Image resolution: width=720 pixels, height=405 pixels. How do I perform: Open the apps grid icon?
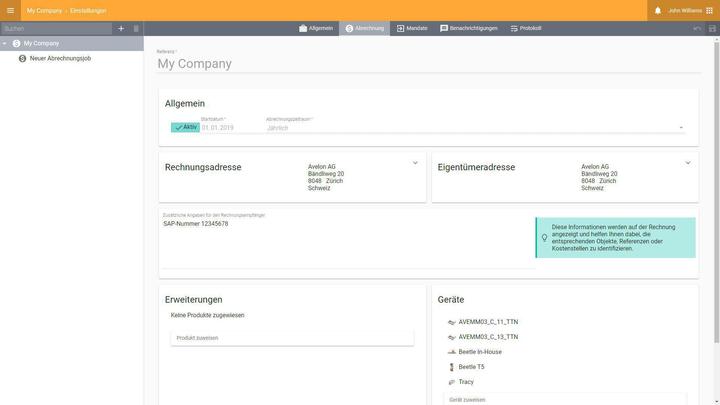pyautogui.click(x=709, y=10)
